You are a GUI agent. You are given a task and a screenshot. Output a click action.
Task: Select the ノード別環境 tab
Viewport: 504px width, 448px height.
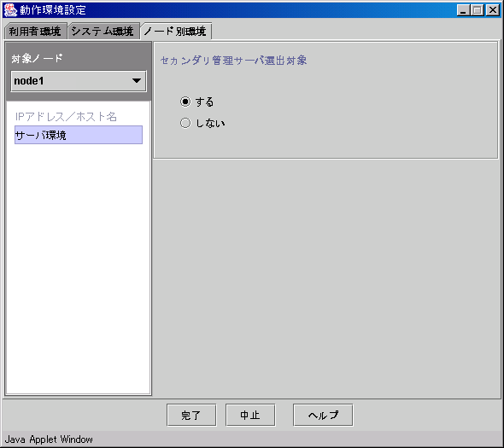click(x=175, y=32)
